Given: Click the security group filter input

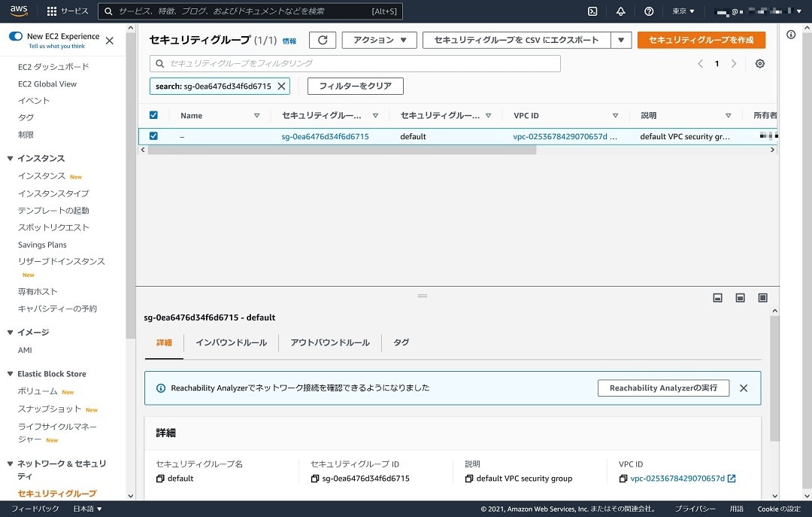Looking at the screenshot, I should pos(355,63).
